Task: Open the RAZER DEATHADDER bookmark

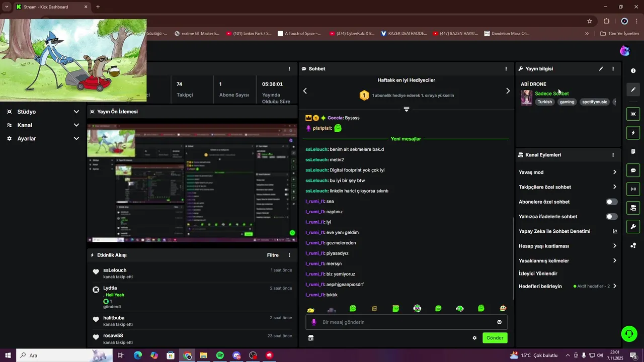Action: (x=404, y=34)
